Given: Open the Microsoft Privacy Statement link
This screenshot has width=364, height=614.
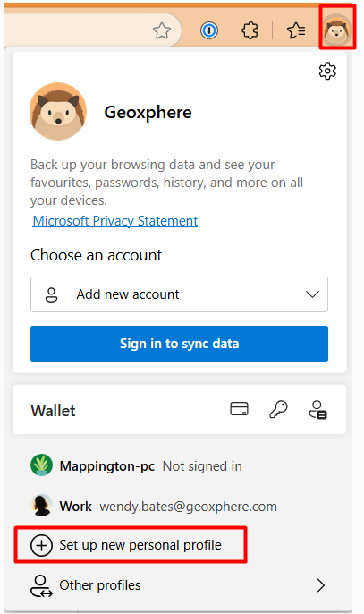Looking at the screenshot, I should click(x=115, y=221).
